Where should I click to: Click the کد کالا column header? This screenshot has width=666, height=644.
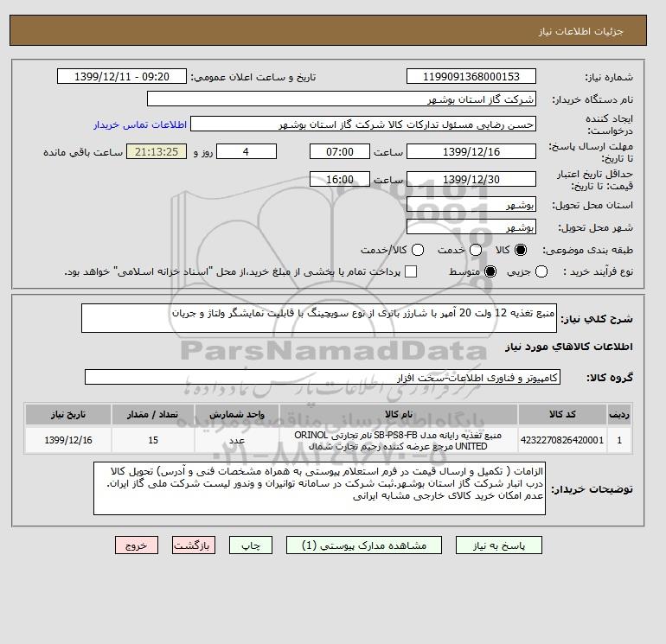click(562, 415)
